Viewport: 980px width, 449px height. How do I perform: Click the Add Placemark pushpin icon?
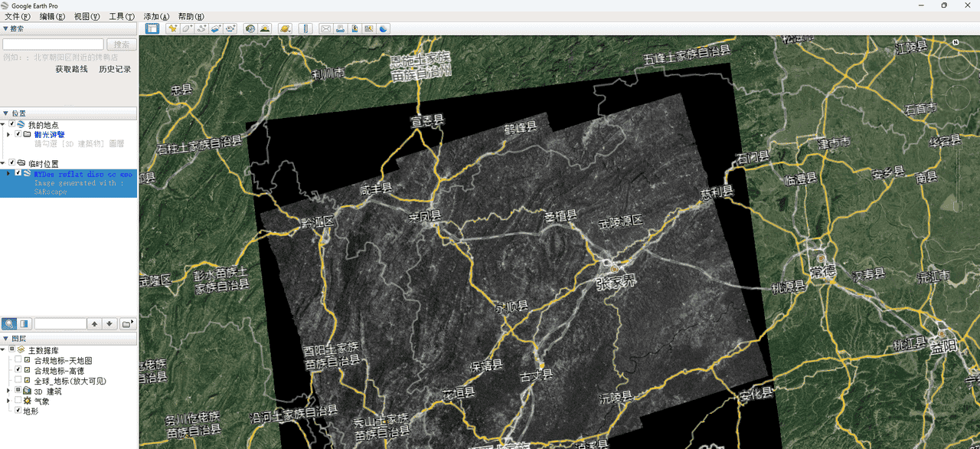(172, 29)
